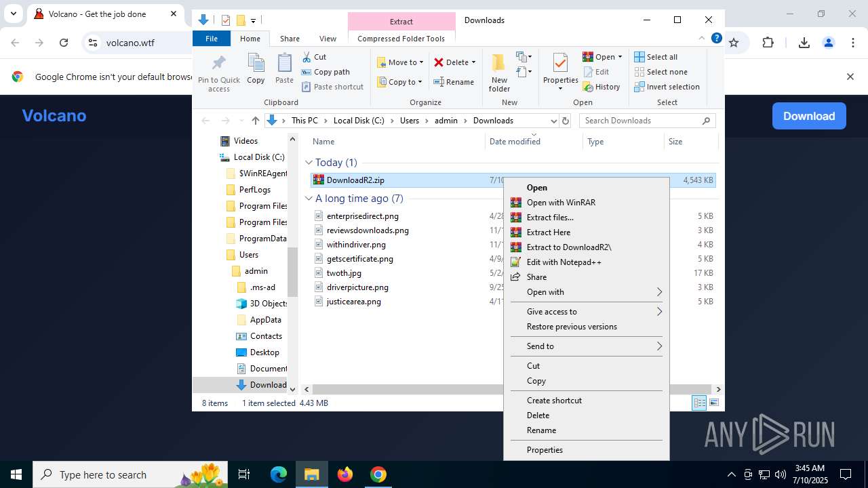Click the Paste ribbon icon

point(284,69)
